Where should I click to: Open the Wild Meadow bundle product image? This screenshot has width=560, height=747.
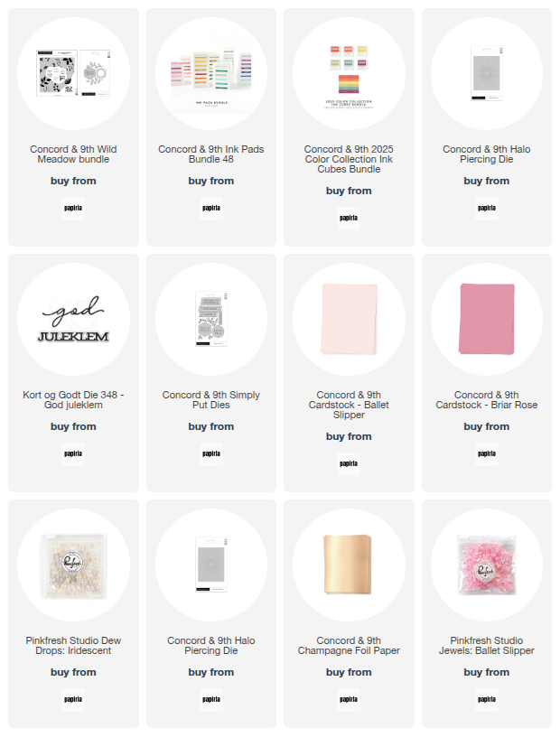73,71
